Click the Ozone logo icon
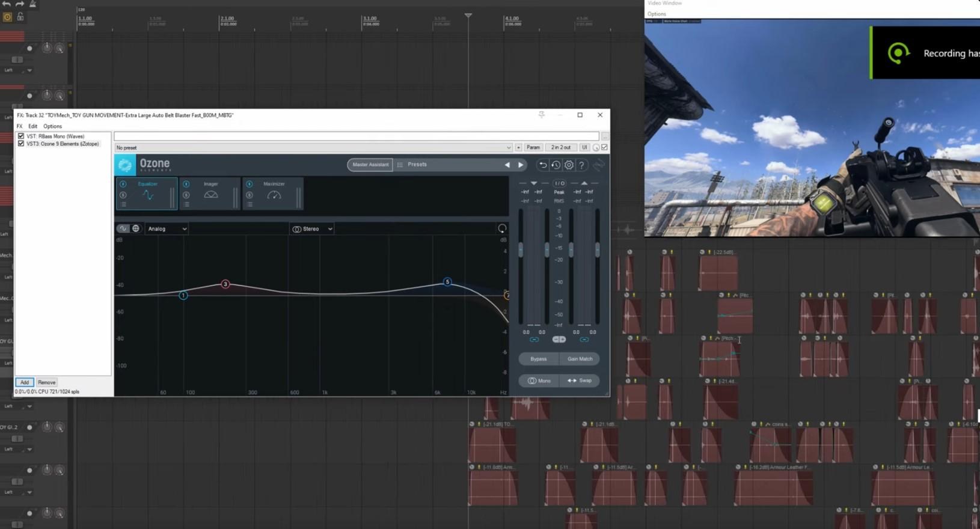This screenshot has width=980, height=529. pyautogui.click(x=125, y=165)
